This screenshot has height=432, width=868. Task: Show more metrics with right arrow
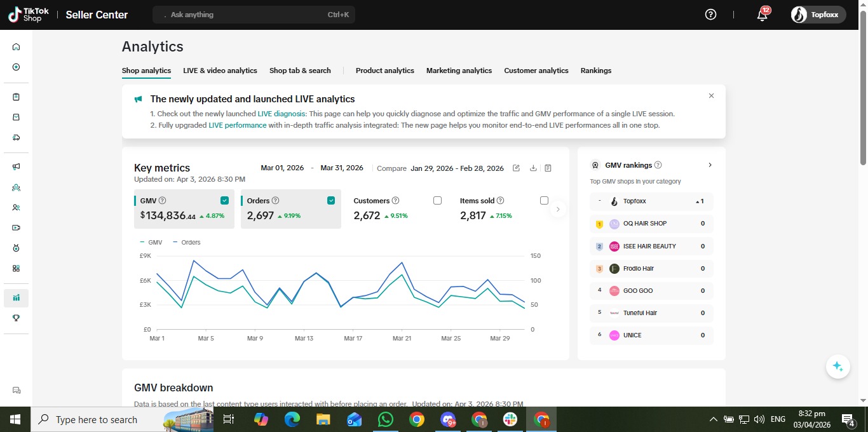pos(557,209)
